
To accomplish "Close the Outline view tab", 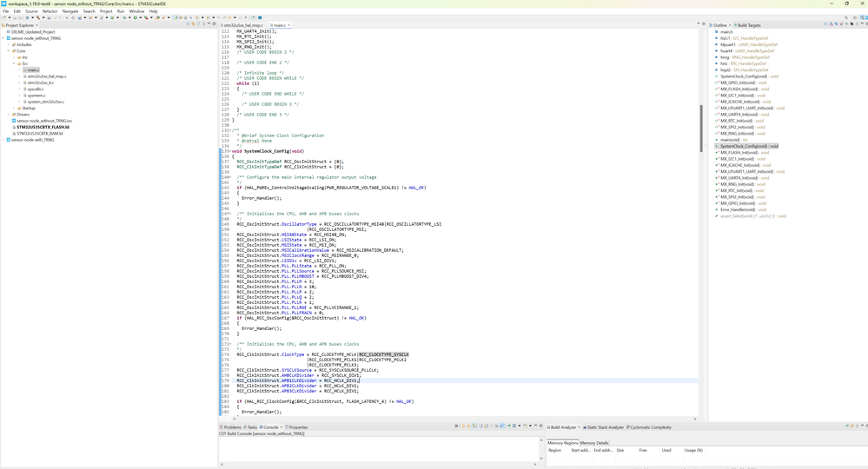I will click(731, 25).
